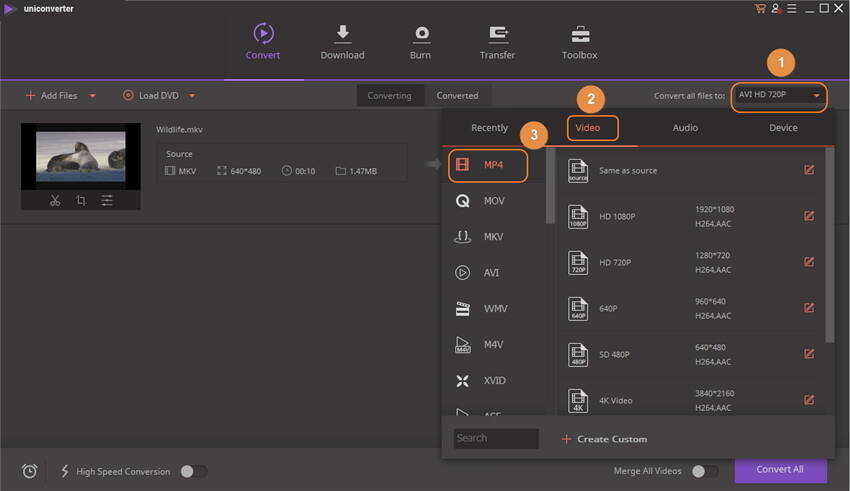Open the Burn section

tap(421, 42)
